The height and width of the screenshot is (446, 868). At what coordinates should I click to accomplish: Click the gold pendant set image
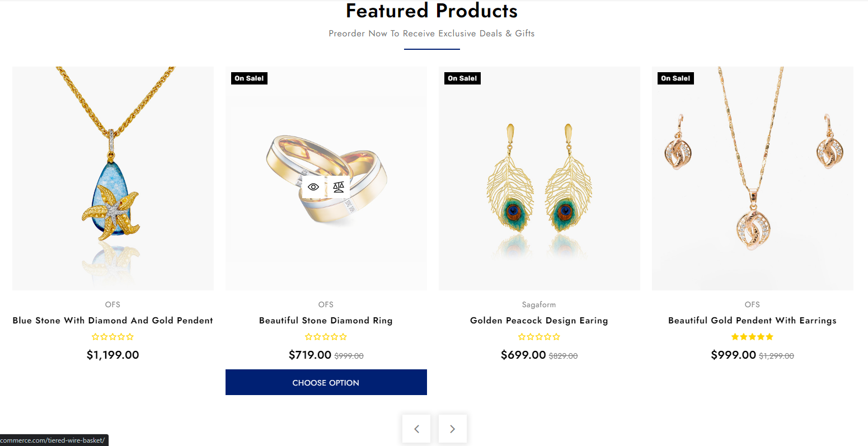click(752, 179)
